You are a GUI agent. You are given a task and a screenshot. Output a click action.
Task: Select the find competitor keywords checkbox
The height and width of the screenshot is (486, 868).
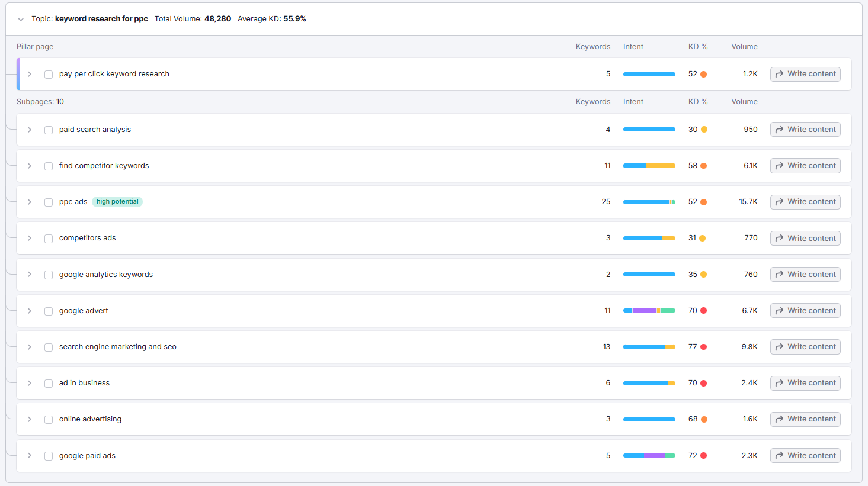(49, 166)
